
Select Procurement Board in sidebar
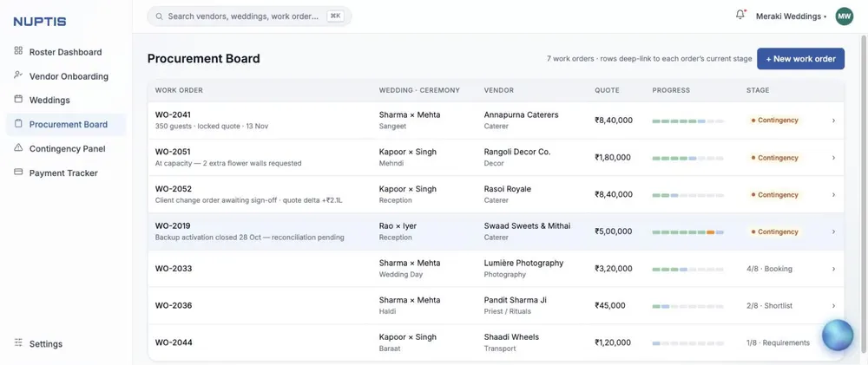[x=66, y=125]
